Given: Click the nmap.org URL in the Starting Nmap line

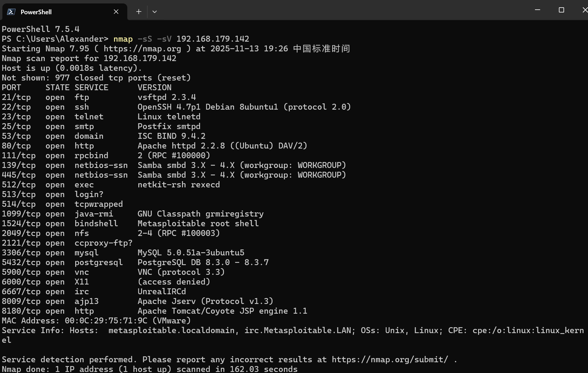Looking at the screenshot, I should (x=142, y=49).
